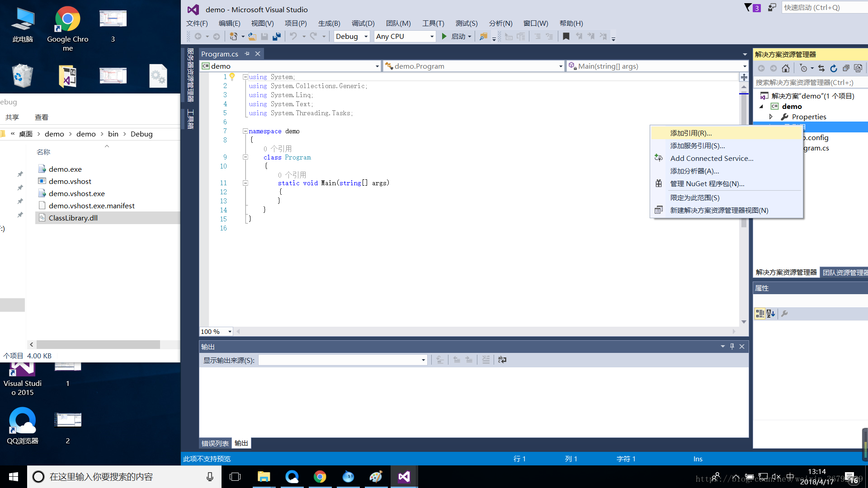The image size is (868, 488).
Task: Click the New Project toolbar icon
Action: click(234, 37)
